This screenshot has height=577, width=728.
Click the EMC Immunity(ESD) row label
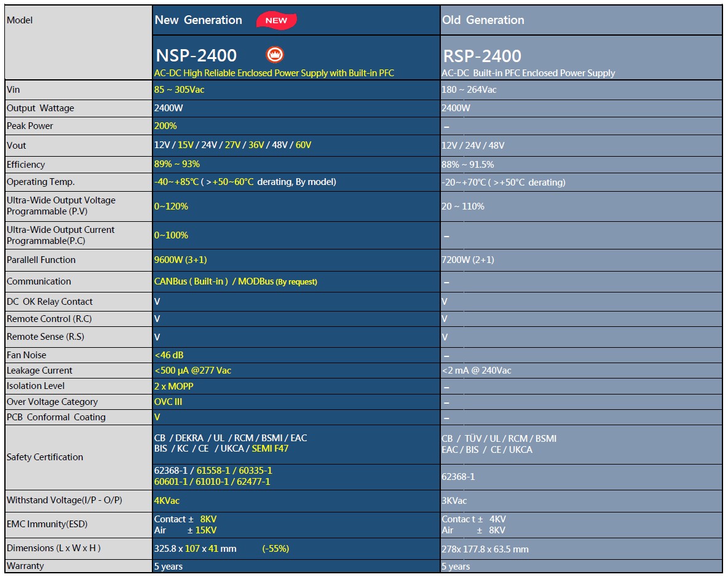[47, 524]
